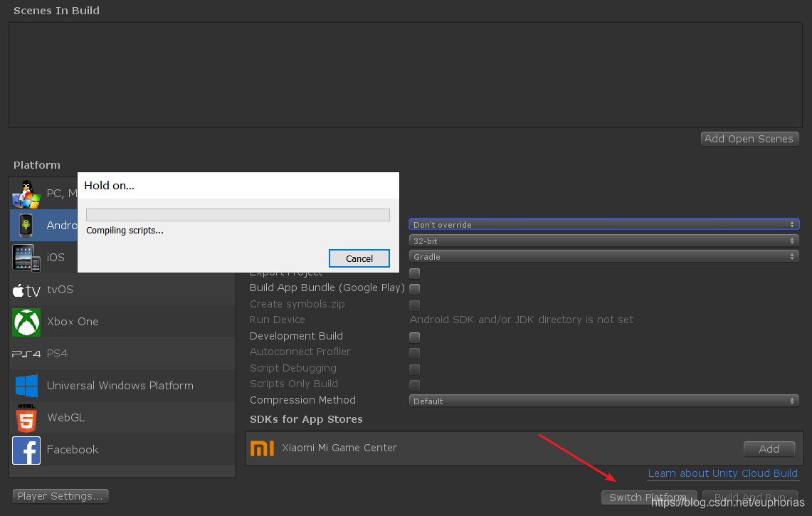Image resolution: width=812 pixels, height=516 pixels.
Task: Open the Compression Method dropdown
Action: pos(603,401)
